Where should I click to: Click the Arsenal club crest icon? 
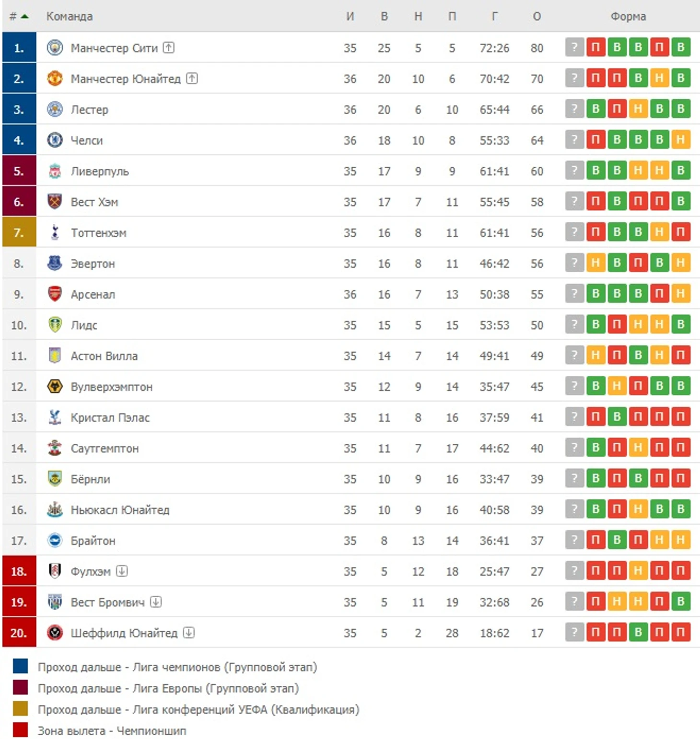point(55,294)
